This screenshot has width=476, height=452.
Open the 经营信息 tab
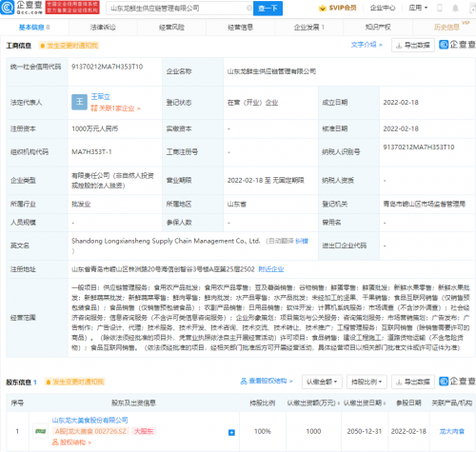point(240,28)
